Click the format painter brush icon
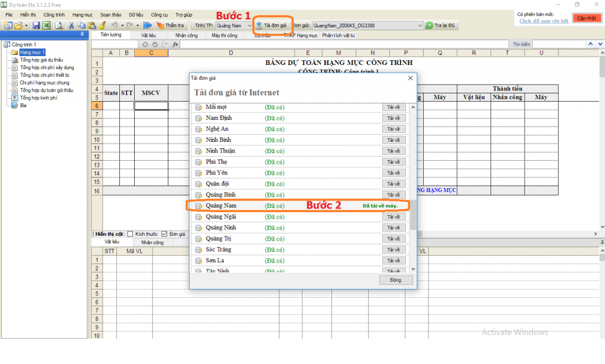Viewport: 605px width, 364px height. click(102, 25)
